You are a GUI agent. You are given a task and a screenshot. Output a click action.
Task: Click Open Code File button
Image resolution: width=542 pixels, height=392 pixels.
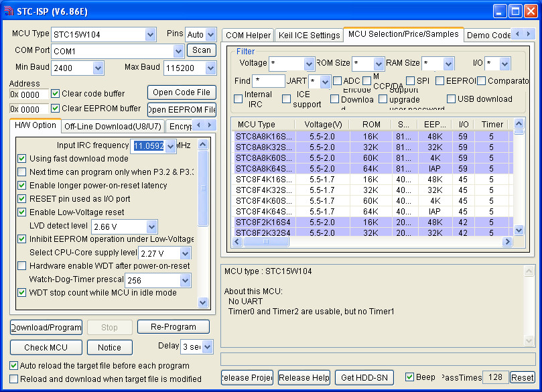pyautogui.click(x=182, y=92)
